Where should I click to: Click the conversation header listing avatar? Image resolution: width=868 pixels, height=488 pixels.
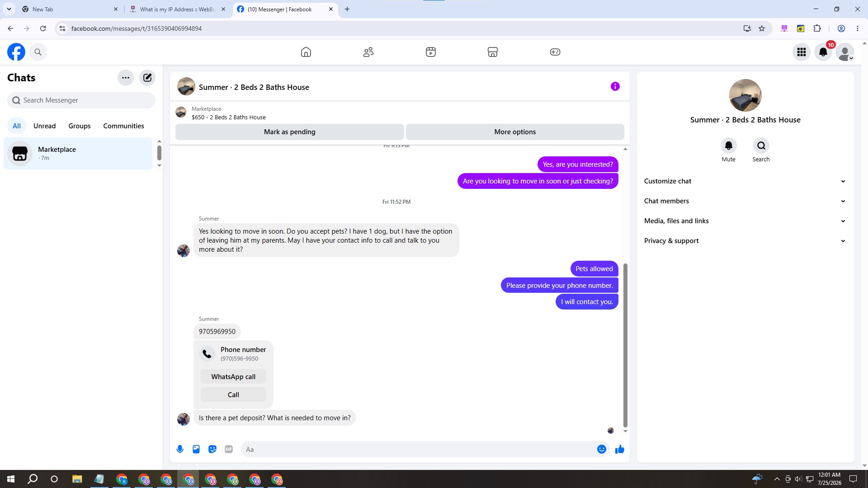coord(186,86)
